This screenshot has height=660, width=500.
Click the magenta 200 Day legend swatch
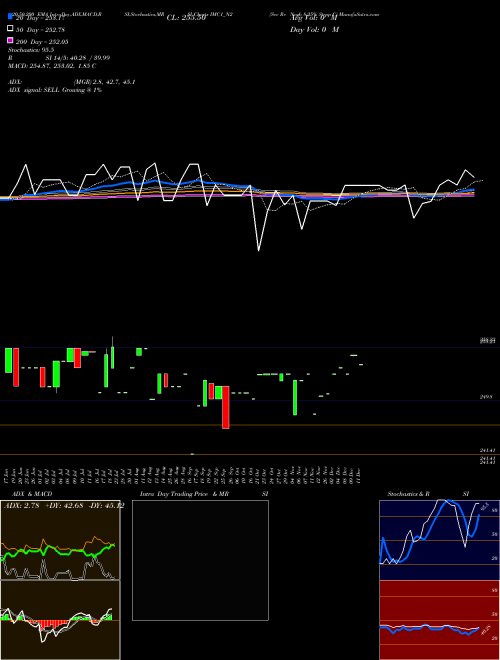click(10, 40)
